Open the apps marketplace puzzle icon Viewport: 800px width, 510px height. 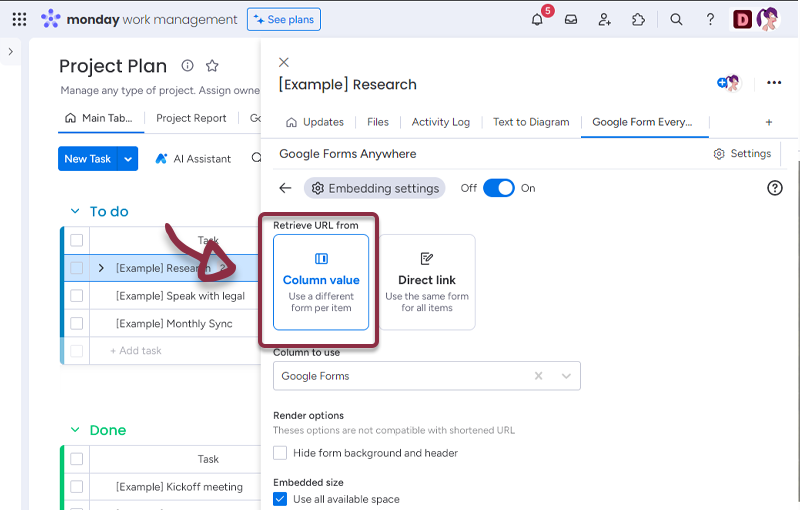click(x=638, y=19)
